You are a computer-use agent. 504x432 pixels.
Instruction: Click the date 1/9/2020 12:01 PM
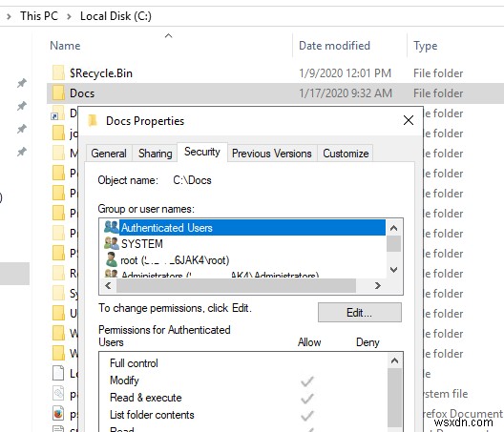(x=346, y=73)
